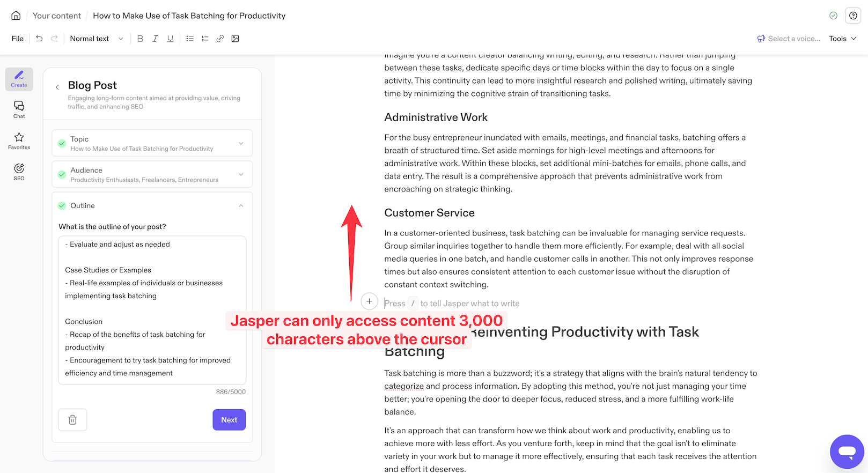Open the Your content breadcrumb link

57,16
